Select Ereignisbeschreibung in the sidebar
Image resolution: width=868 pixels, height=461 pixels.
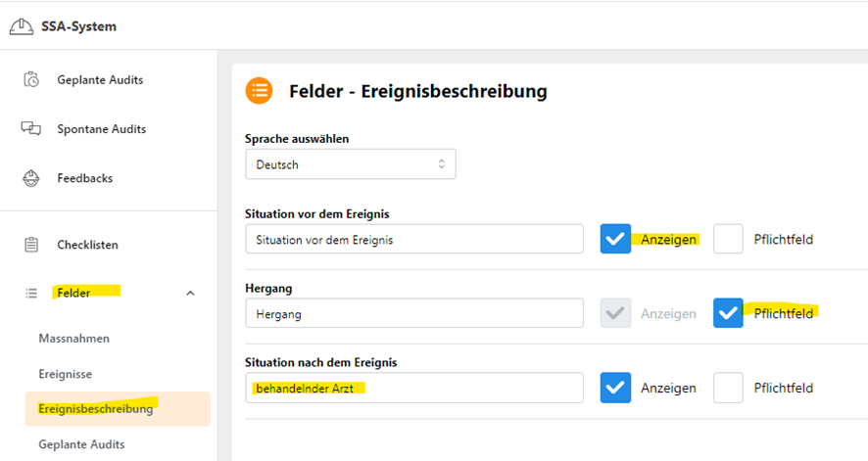coord(118,409)
